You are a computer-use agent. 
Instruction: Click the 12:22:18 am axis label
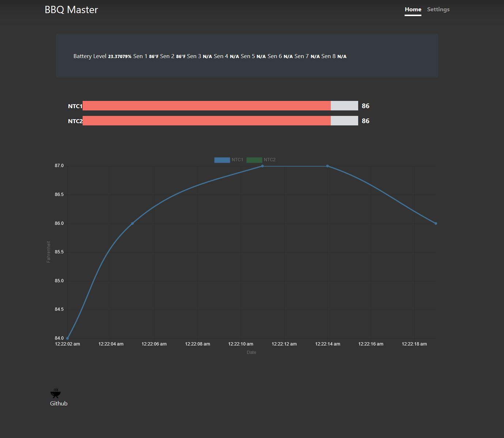coord(414,344)
